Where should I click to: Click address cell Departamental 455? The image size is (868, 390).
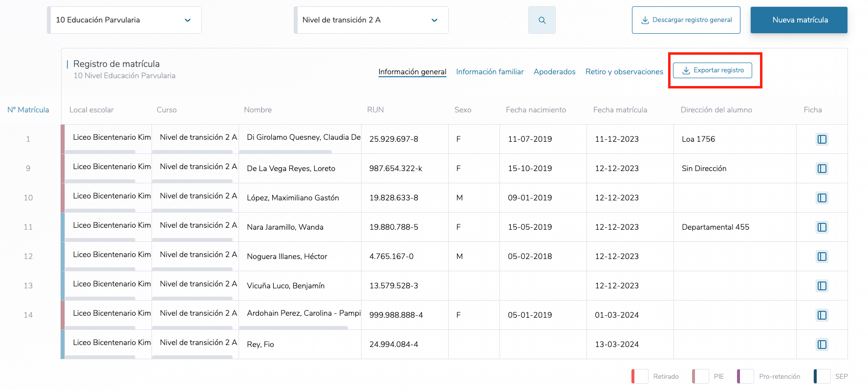point(735,227)
